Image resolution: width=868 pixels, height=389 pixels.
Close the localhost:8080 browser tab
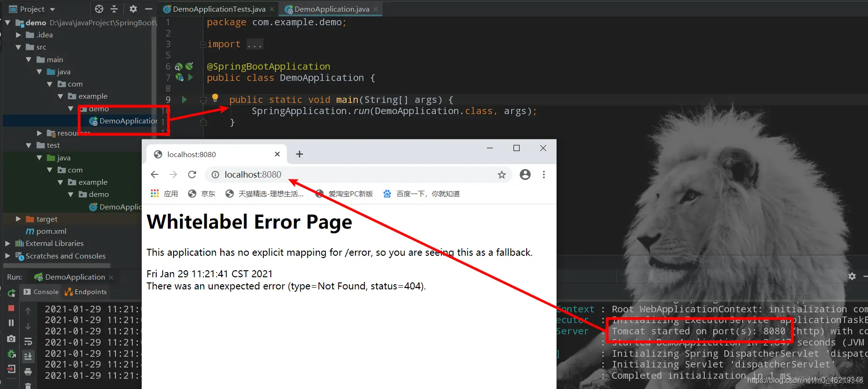click(277, 154)
